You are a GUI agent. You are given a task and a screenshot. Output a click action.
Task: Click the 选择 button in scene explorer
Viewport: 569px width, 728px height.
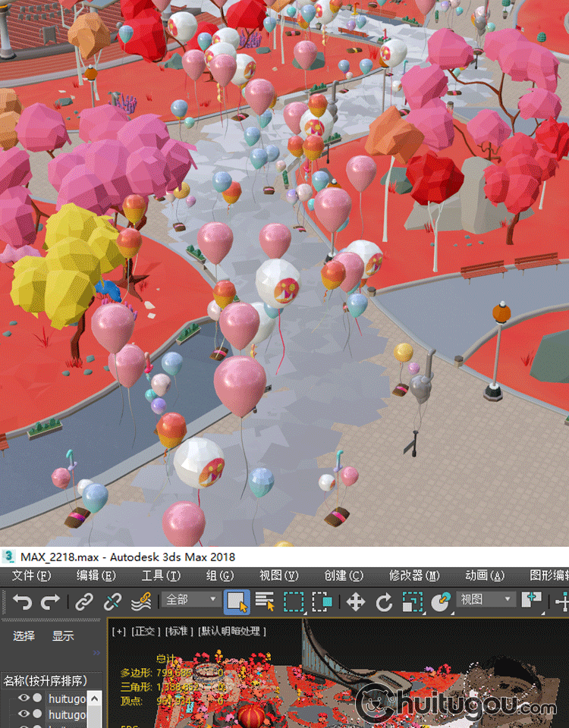point(24,636)
